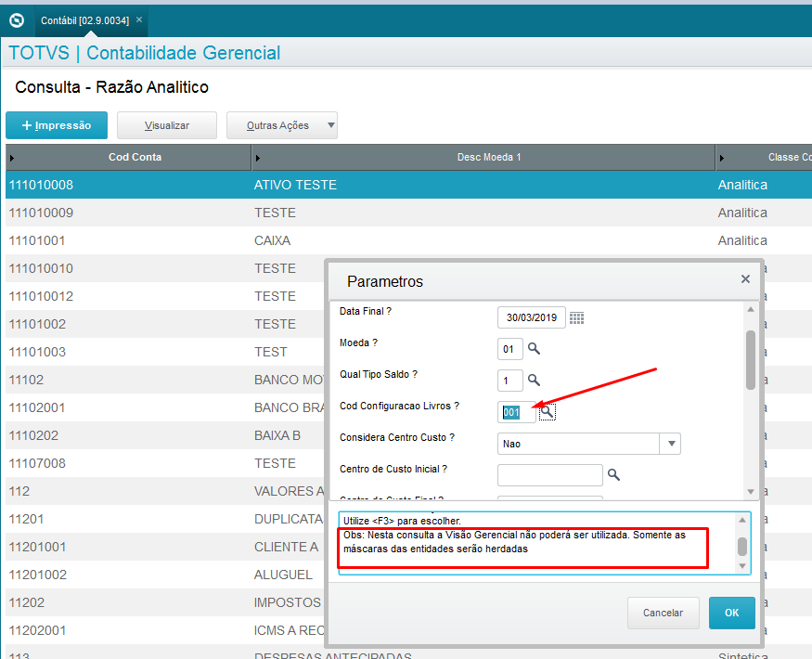The image size is (812, 659).
Task: Open the Considera Centro Custo combo box
Action: 588,444
